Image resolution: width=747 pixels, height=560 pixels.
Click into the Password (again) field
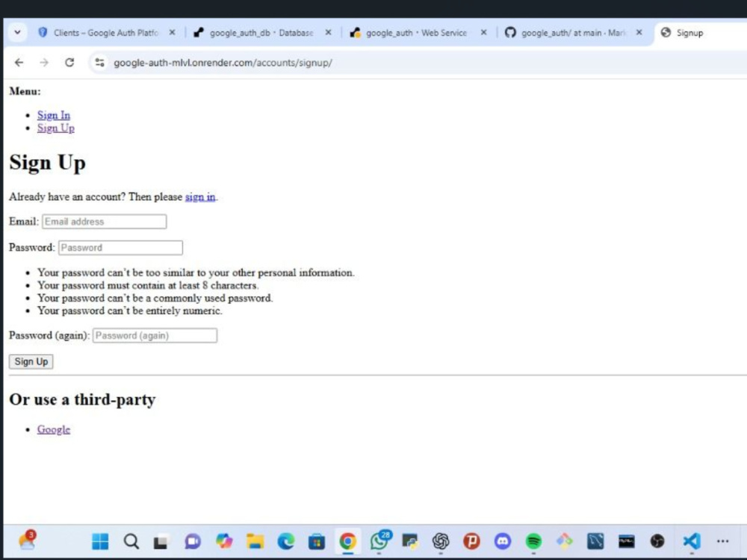(x=155, y=335)
